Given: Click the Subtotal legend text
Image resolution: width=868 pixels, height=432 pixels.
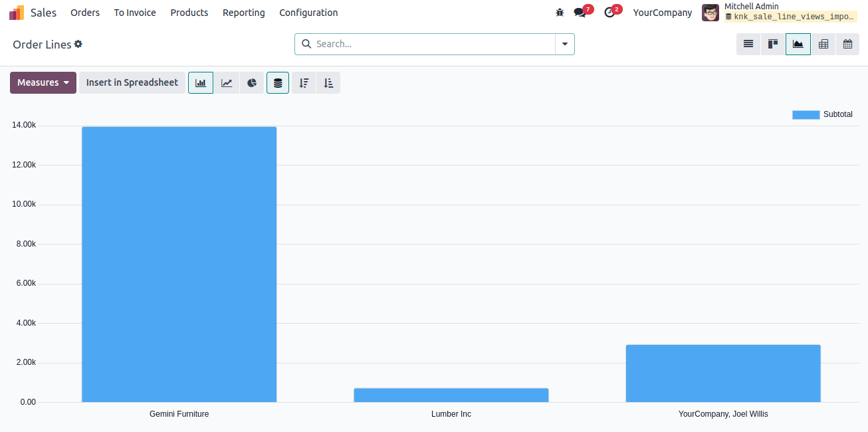Looking at the screenshot, I should point(838,114).
